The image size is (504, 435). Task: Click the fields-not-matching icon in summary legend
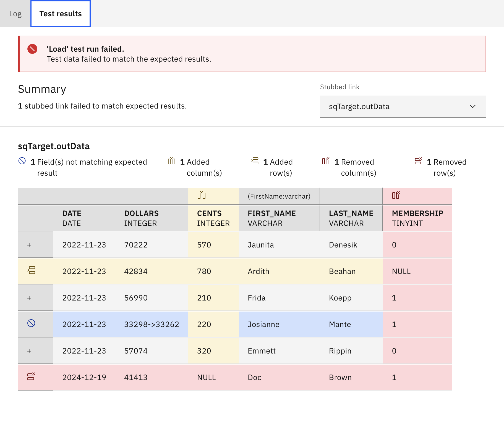pos(22,161)
